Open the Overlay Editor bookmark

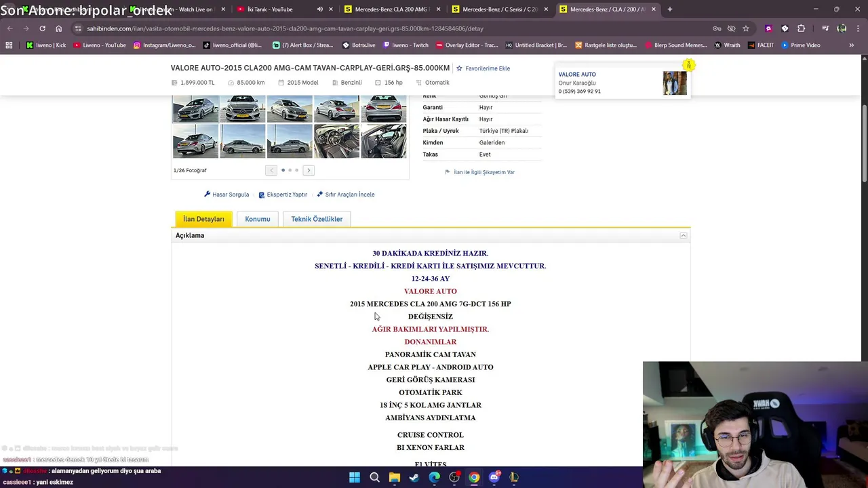467,45
